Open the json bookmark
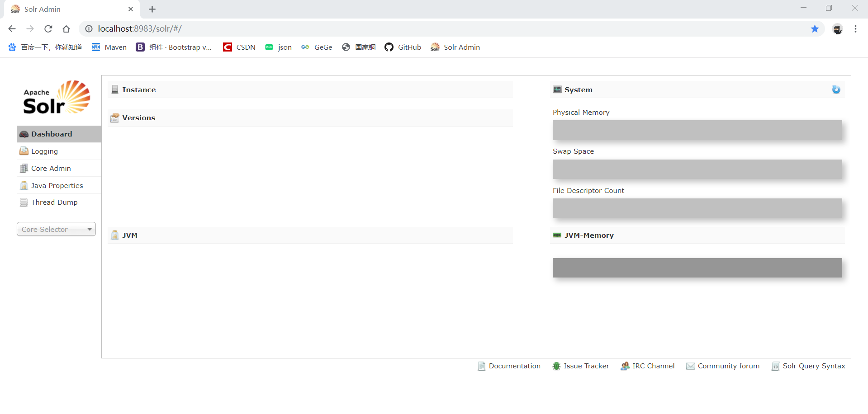Image resolution: width=868 pixels, height=414 pixels. point(278,47)
